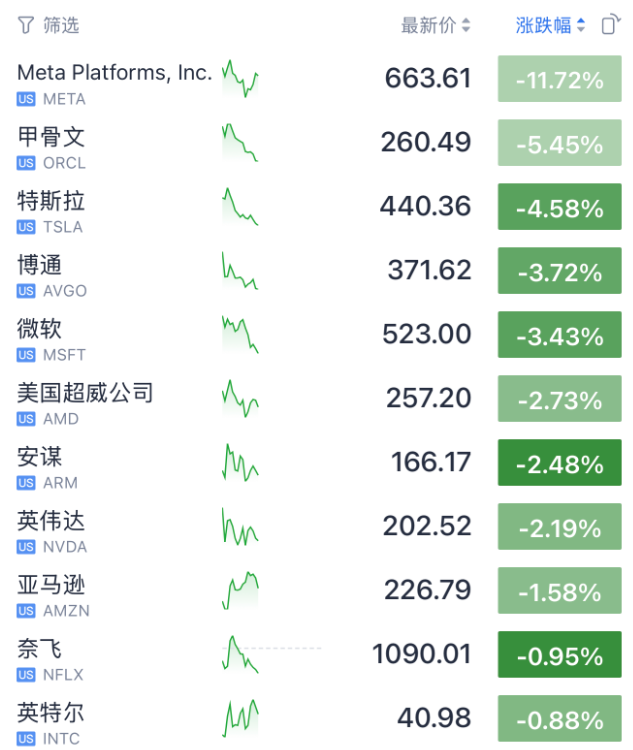The width and height of the screenshot is (633, 750).
Task: Open the 筛选 filter funnel icon
Action: (x=26, y=25)
